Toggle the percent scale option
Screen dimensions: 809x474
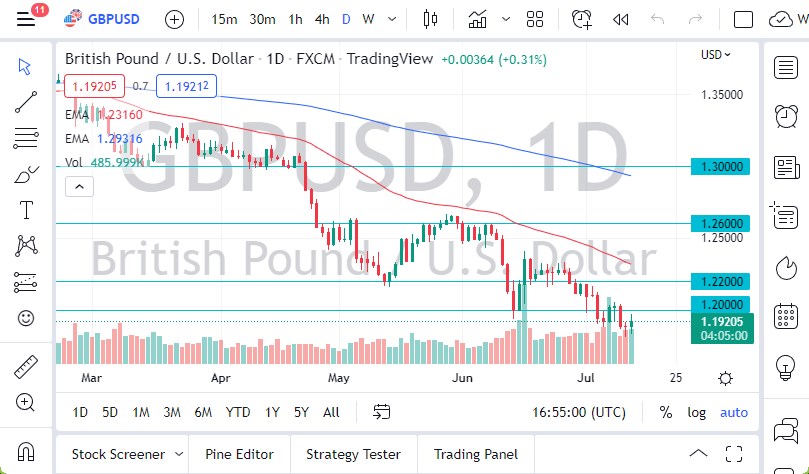[x=666, y=412]
